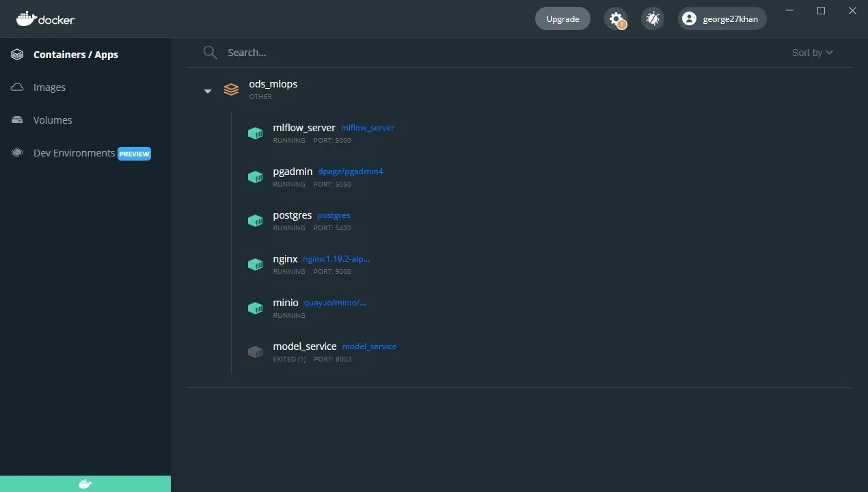Click the Docker whale logo in header
The height and width of the screenshot is (492, 868).
[x=46, y=18]
